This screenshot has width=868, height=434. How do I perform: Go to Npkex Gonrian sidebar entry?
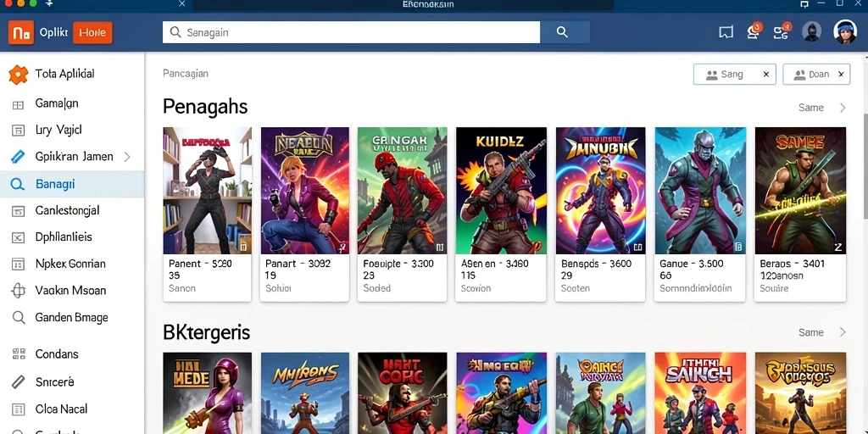click(x=70, y=264)
